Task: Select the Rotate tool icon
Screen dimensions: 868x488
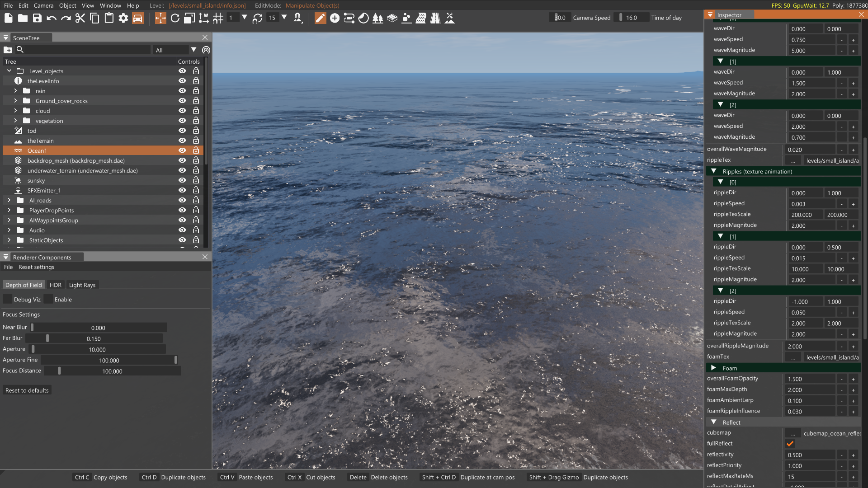Action: (175, 18)
